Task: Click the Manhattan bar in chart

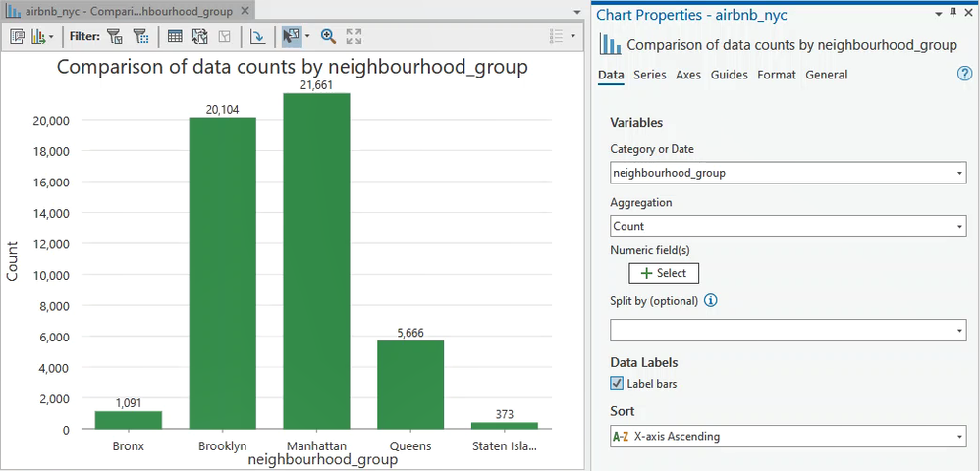Action: pos(316,260)
